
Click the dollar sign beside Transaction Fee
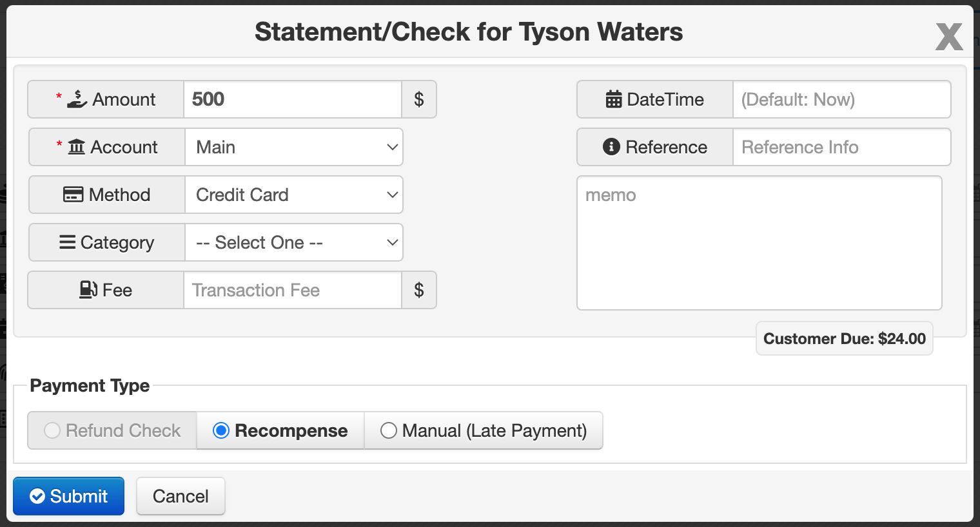419,290
